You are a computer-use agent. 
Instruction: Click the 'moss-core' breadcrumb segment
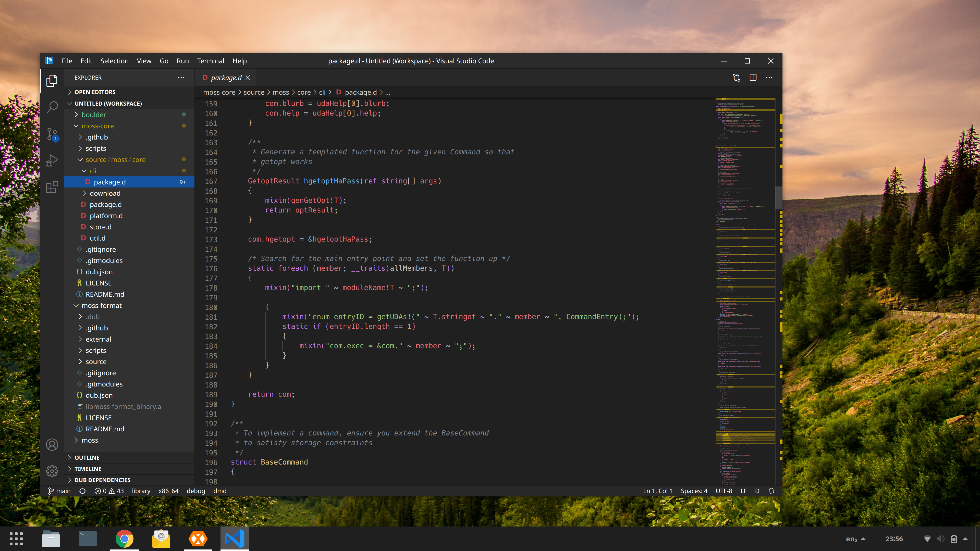tap(219, 92)
